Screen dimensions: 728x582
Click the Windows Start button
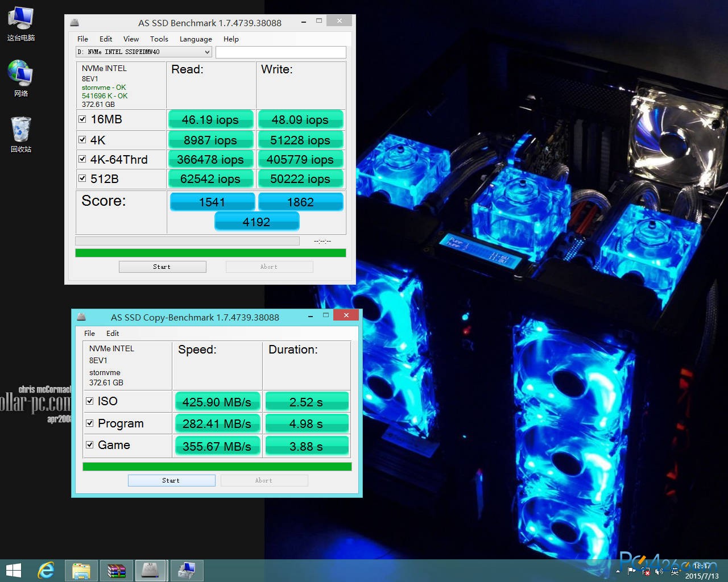click(14, 570)
